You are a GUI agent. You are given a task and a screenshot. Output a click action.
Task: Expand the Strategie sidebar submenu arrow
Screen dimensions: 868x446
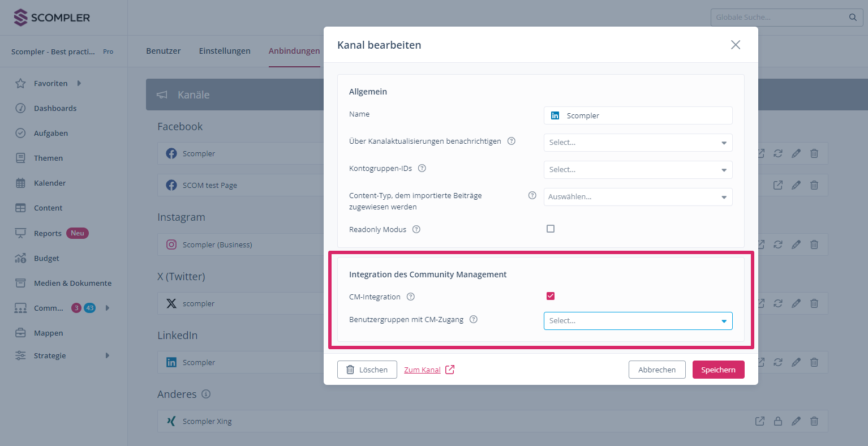108,356
